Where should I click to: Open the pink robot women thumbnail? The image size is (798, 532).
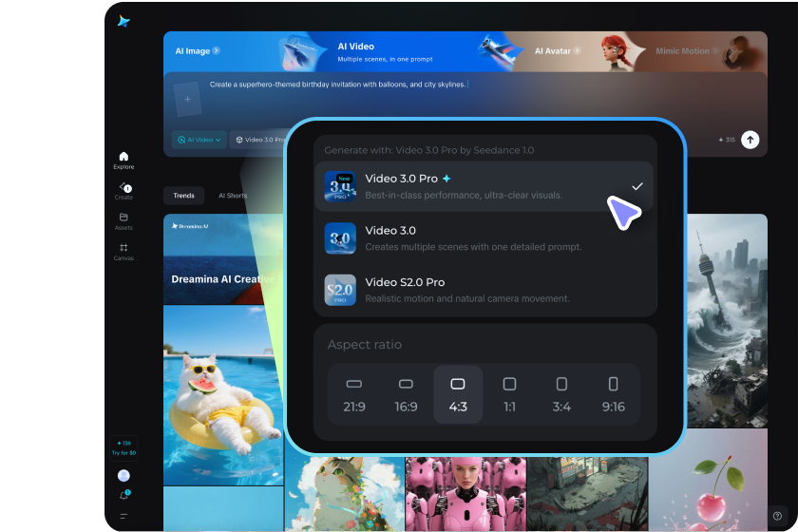coord(465,494)
